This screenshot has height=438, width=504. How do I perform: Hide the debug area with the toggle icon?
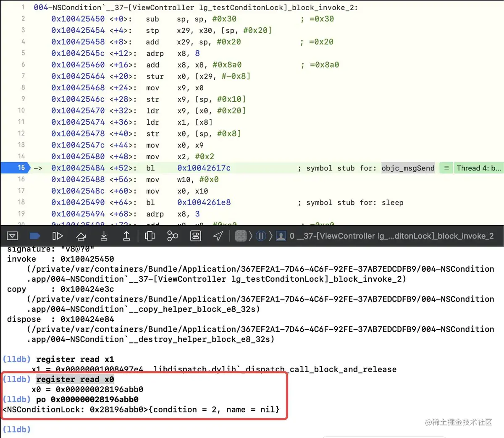(12, 236)
